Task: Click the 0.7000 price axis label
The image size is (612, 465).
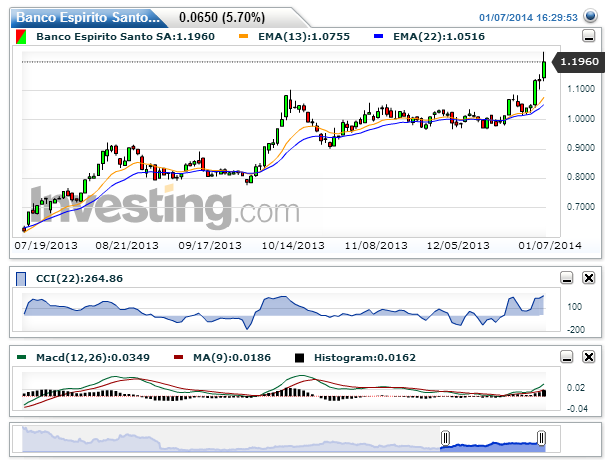Action: tap(581, 207)
